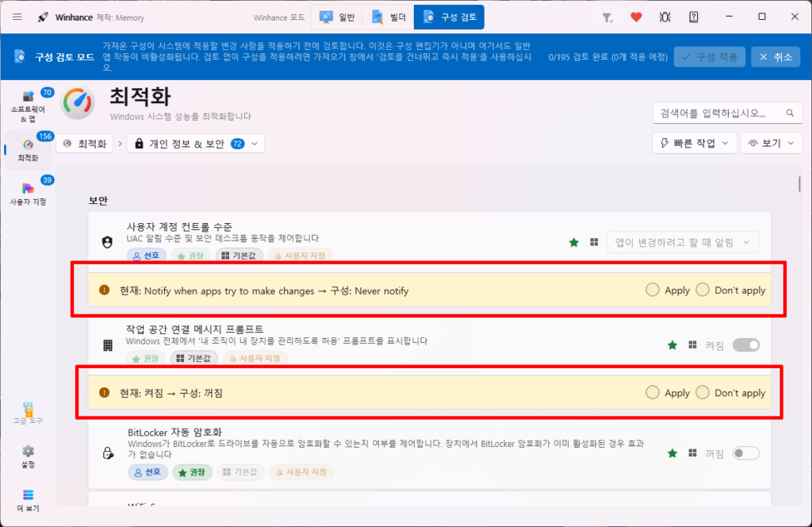Click Windows default icon in BitLocker row
Screen dimensions: 812x527
pyautogui.click(x=692, y=453)
